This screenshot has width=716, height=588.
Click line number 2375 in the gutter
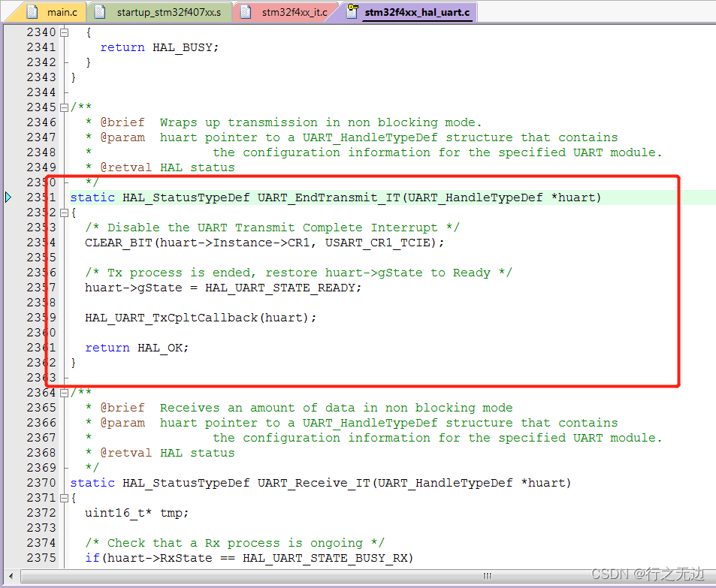(41, 558)
